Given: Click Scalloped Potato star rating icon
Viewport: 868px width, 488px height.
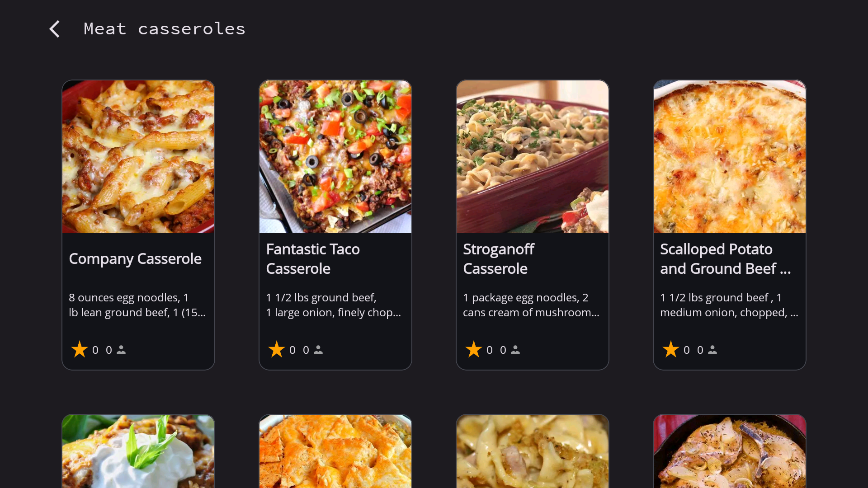Looking at the screenshot, I should pos(671,350).
